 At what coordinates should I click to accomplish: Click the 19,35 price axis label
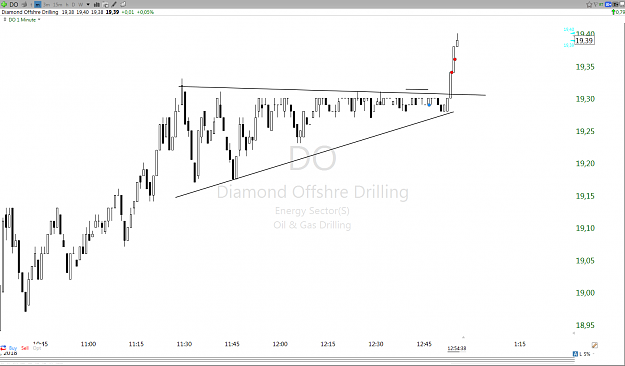(585, 67)
